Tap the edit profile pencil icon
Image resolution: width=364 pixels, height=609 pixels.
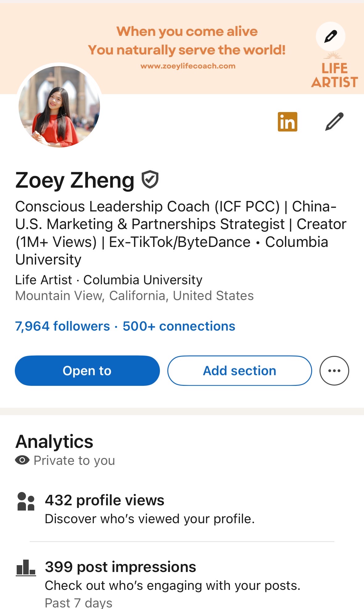(x=334, y=122)
